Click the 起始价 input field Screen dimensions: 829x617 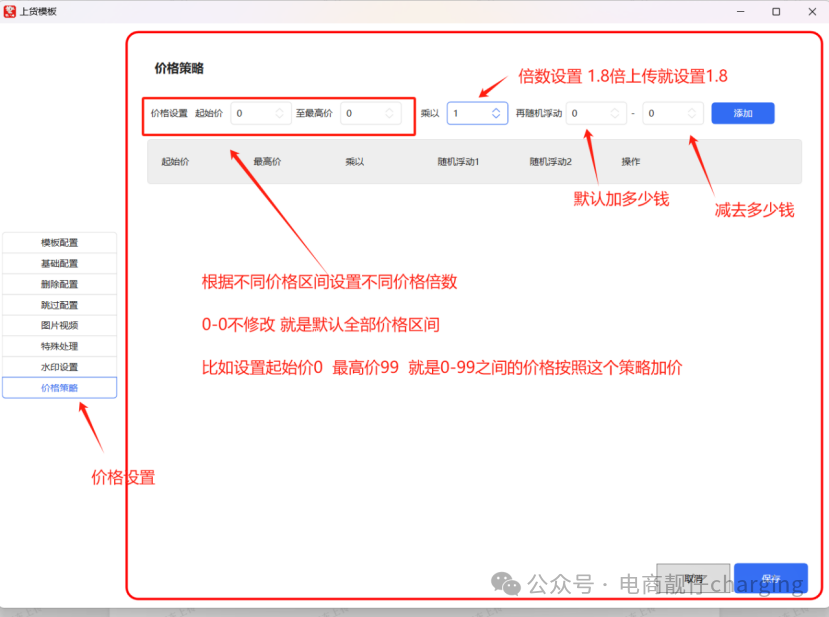click(x=256, y=113)
